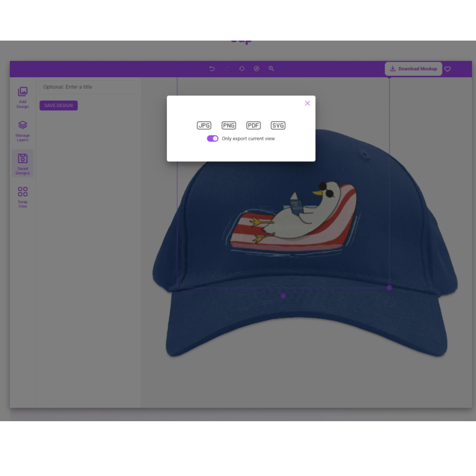Screen dimensions: 476x476
Task: Open the Swap View panel
Action: tap(23, 197)
